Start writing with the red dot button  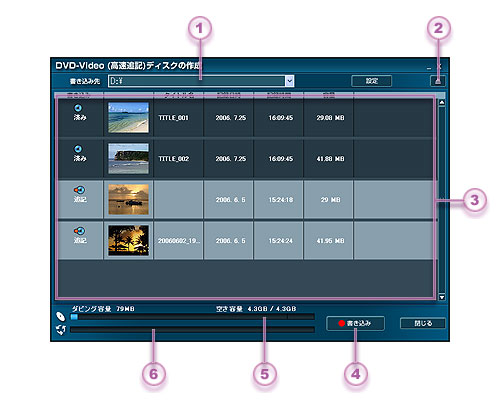coord(355,323)
